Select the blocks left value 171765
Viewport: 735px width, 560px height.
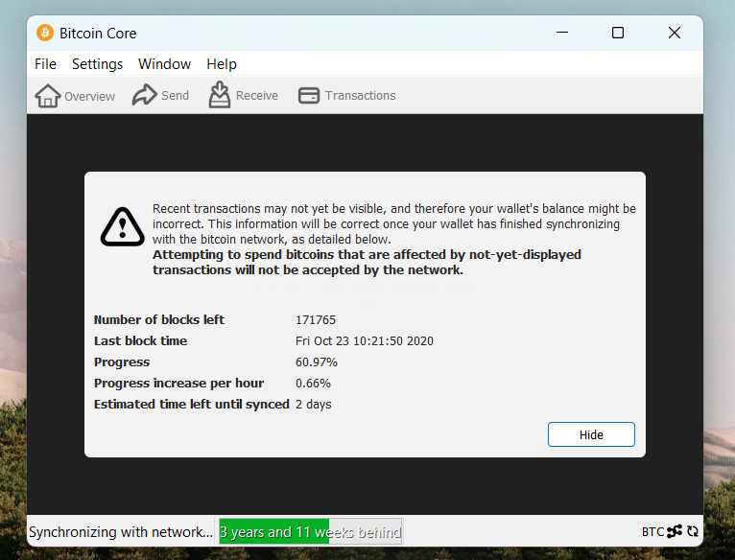pyautogui.click(x=316, y=319)
